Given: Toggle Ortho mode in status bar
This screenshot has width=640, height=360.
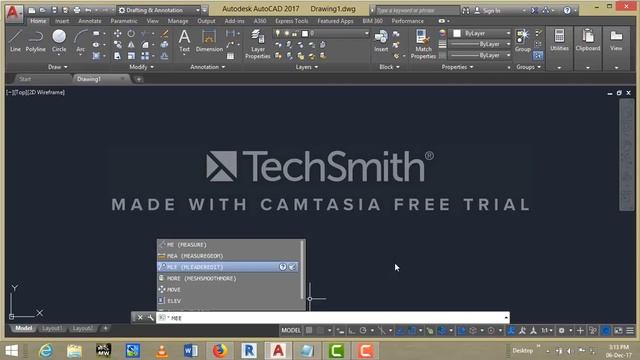Looking at the screenshot, I should tap(351, 331).
